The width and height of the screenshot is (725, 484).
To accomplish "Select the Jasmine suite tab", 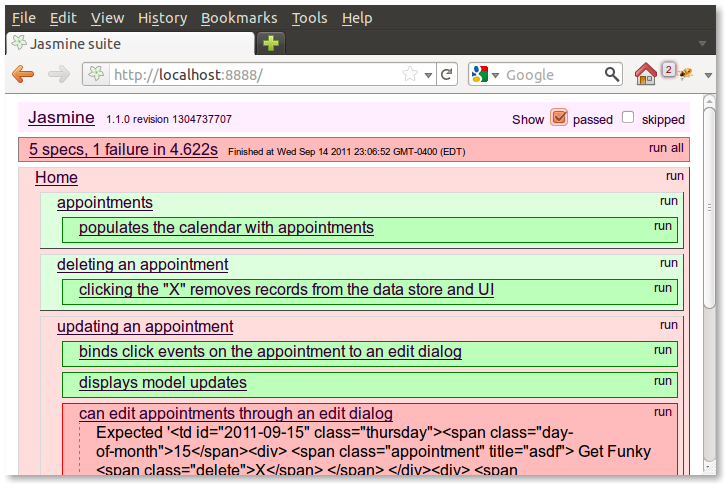I will (130, 43).
